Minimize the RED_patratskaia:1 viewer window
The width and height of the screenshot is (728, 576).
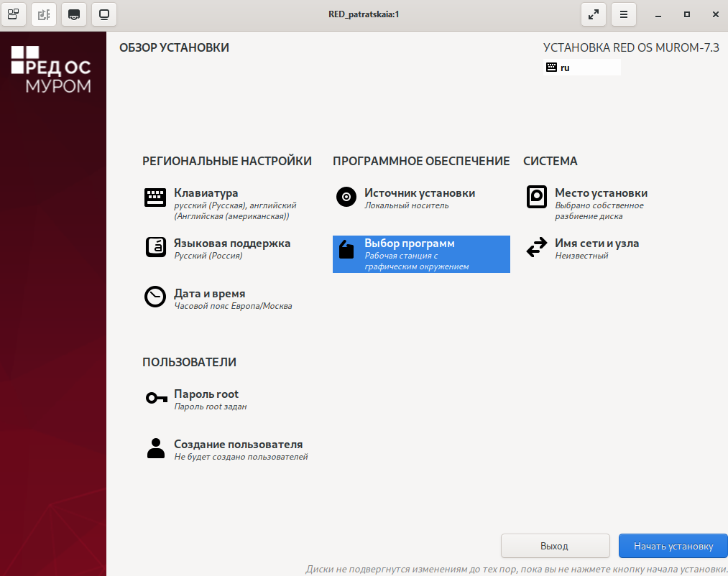(x=658, y=14)
